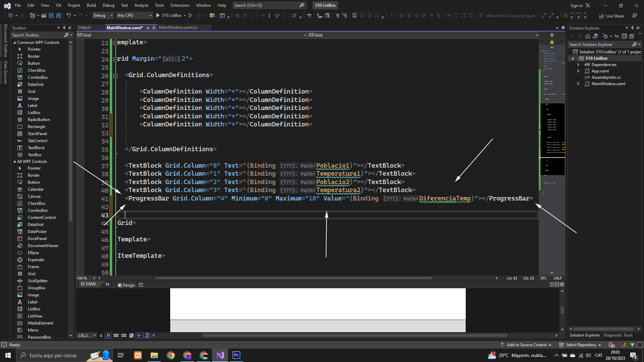Screen dimensions: 644x362
Task: Click the Open File folder icon
Action: 44,15
